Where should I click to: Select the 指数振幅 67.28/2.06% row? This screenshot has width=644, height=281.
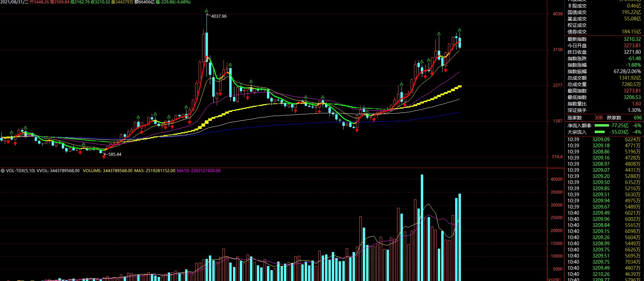point(604,71)
